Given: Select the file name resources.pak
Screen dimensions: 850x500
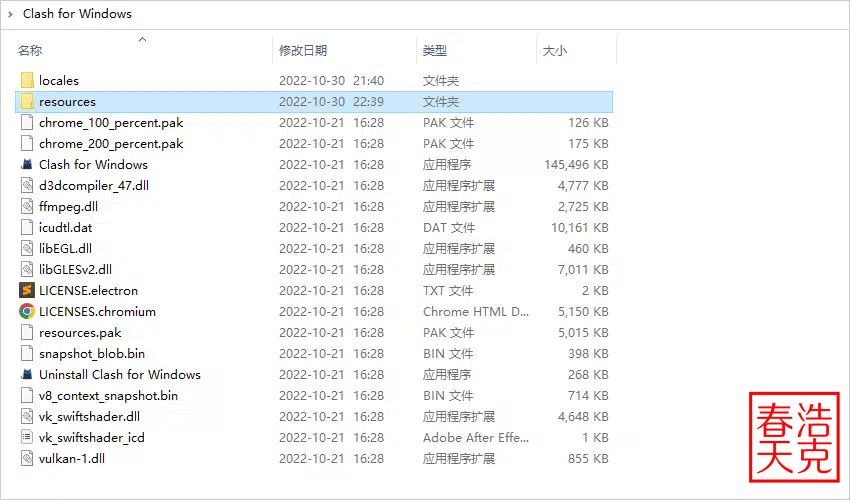Looking at the screenshot, I should 80,332.
